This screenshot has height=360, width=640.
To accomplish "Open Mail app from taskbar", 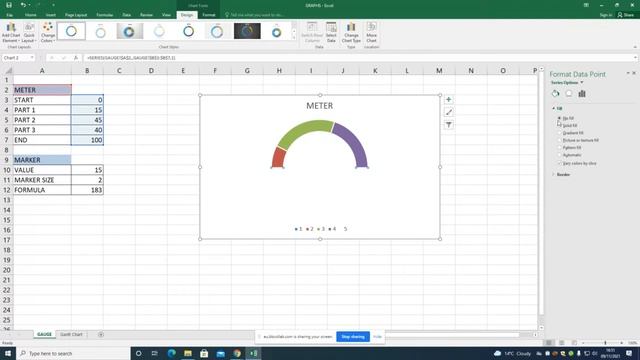I will point(221,353).
